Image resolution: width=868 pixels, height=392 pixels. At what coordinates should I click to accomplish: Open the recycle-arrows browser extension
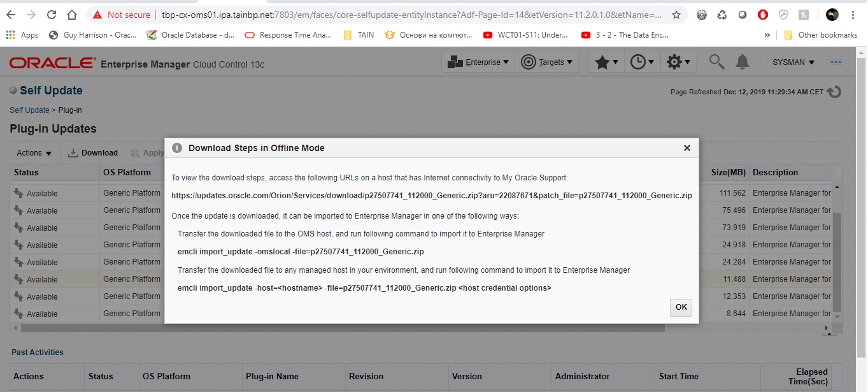(722, 15)
